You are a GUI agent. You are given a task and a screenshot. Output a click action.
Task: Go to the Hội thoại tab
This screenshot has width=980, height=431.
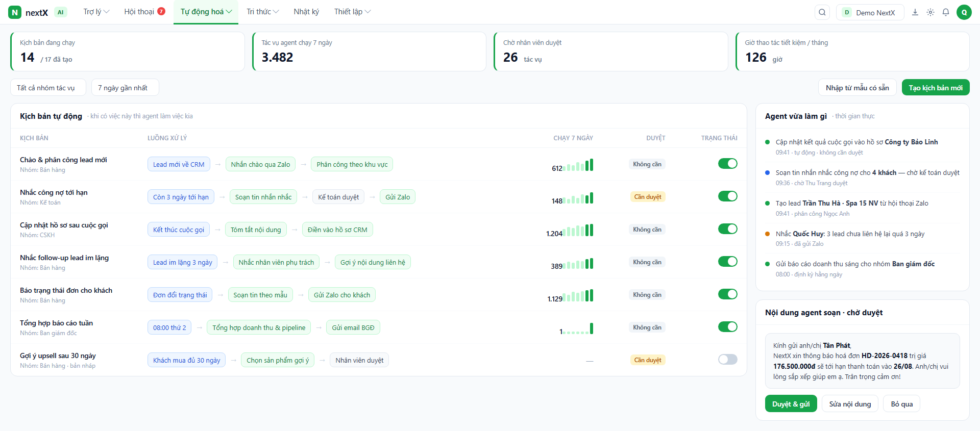[144, 12]
